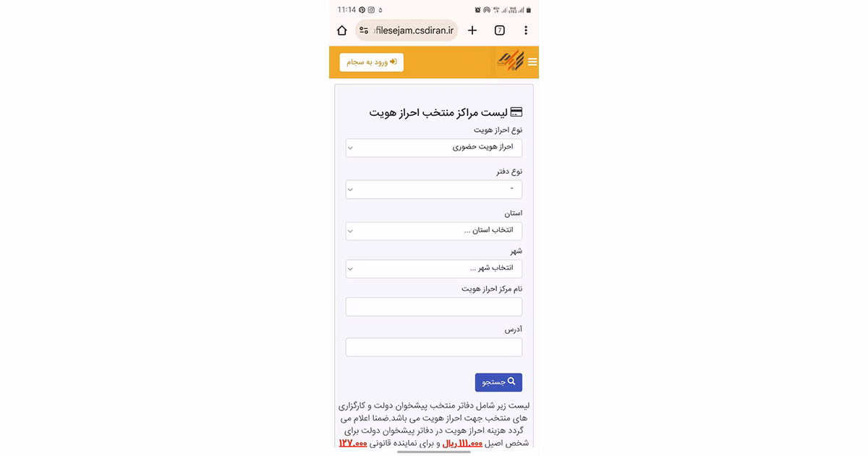
Task: Tap the Pinterest notification icon in status bar
Action: point(362,10)
